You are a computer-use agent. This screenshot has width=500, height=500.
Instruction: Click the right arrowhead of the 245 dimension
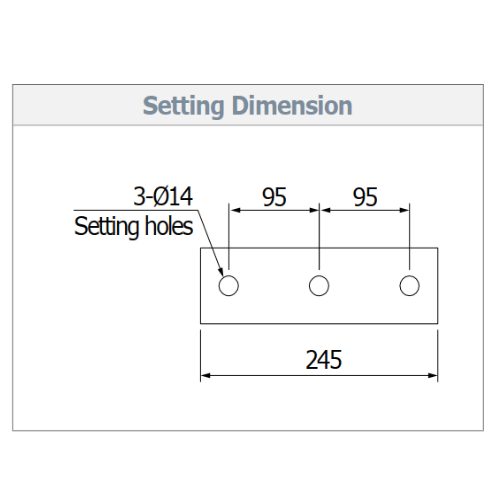(432, 376)
